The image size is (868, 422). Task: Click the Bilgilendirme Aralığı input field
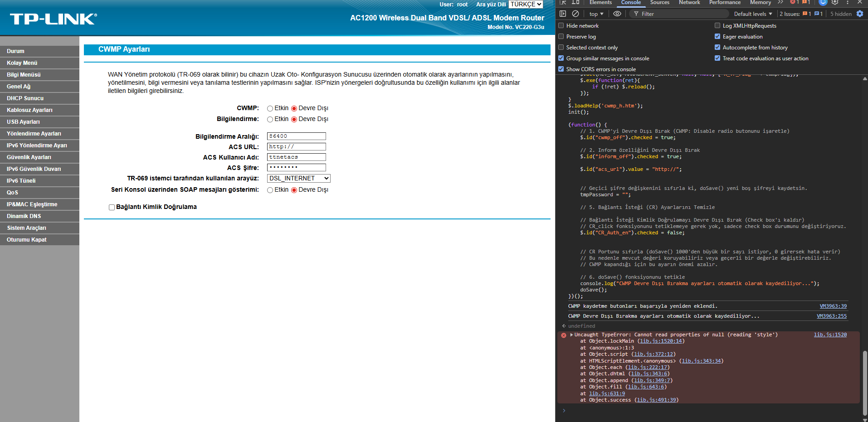297,136
